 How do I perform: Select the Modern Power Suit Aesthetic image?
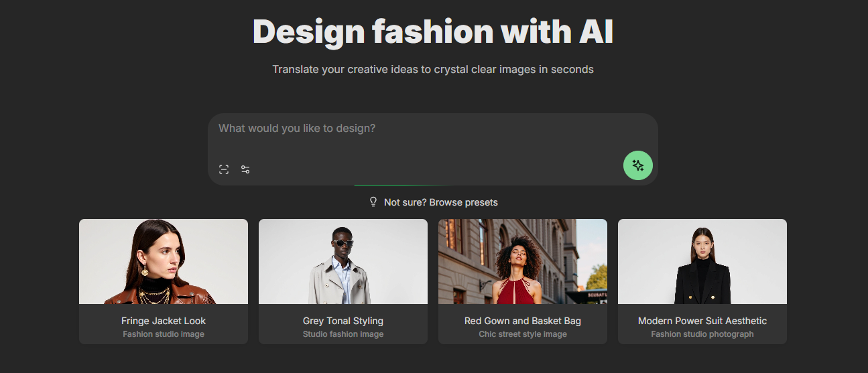pos(702,262)
